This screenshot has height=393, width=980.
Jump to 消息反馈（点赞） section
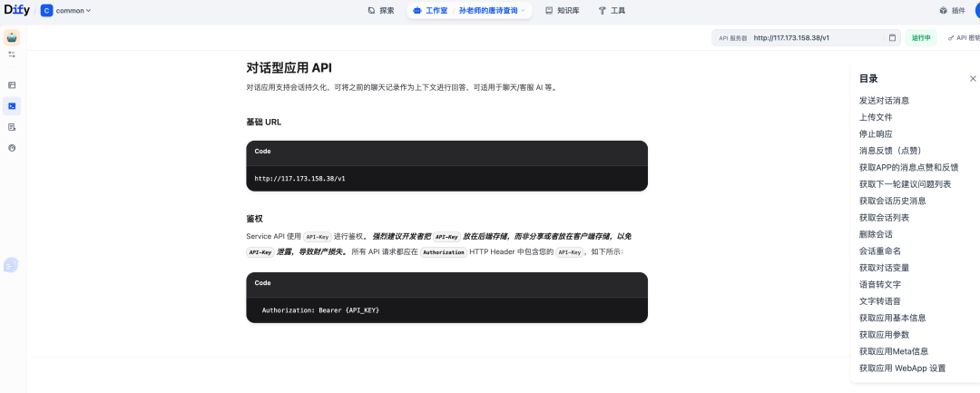coord(890,151)
